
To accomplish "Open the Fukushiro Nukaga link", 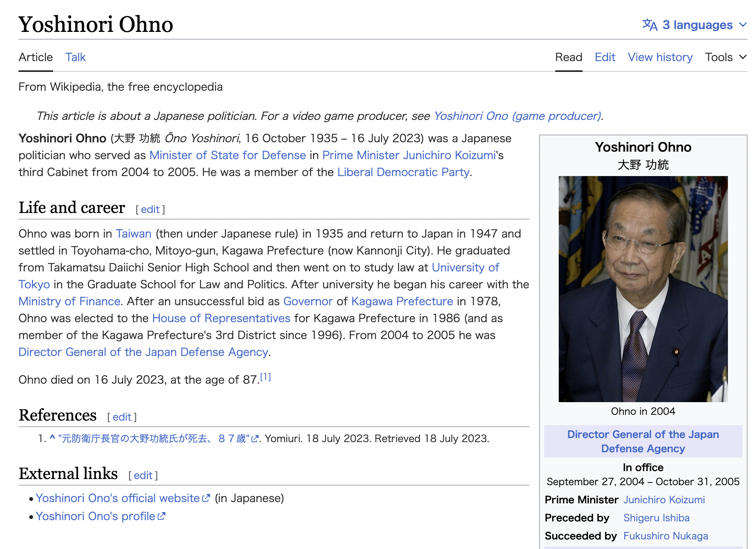I will [x=666, y=536].
